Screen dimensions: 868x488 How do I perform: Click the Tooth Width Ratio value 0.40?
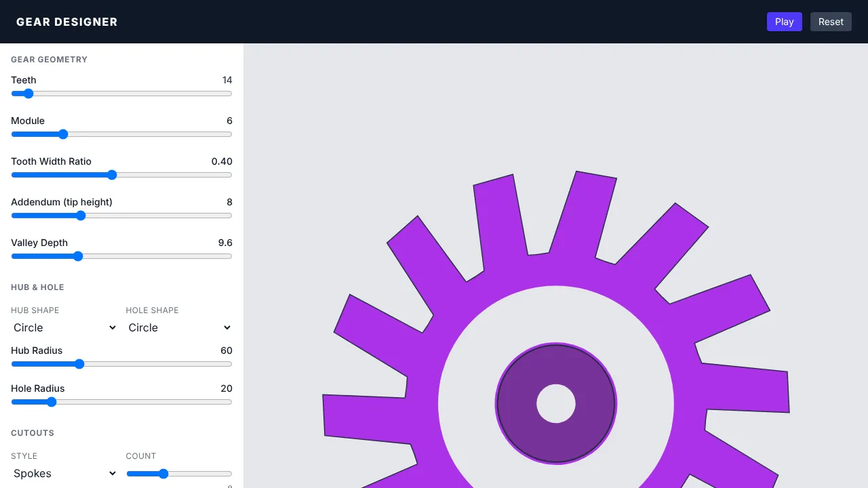point(222,161)
